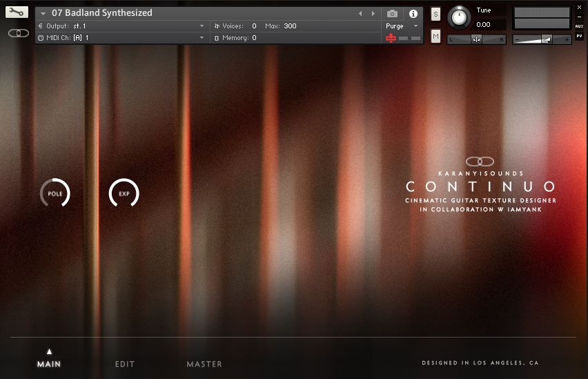588x379 pixels.
Task: Switch to the MAIN tab
Action: (49, 364)
